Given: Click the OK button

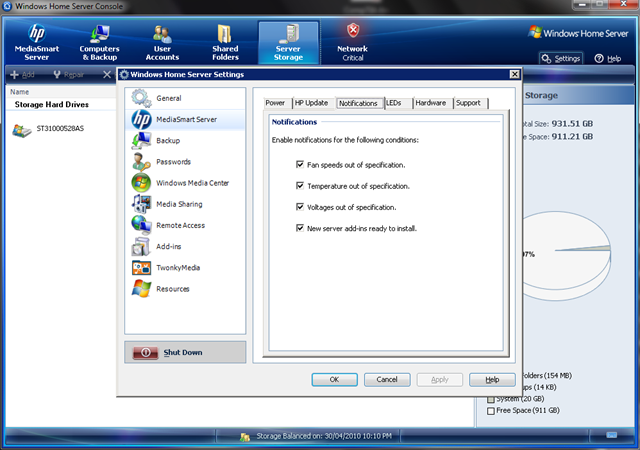Looking at the screenshot, I should [x=334, y=379].
